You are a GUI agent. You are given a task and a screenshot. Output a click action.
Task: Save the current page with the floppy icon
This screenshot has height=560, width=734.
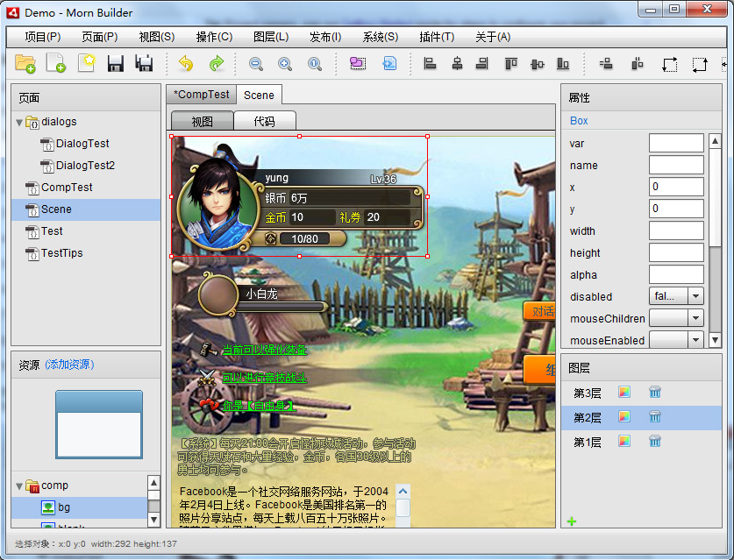coord(115,63)
